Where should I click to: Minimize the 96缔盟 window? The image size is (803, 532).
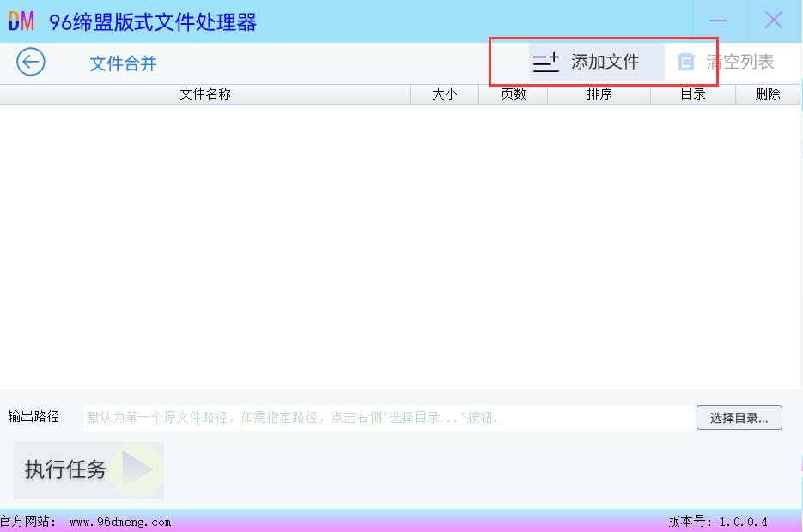[x=718, y=21]
